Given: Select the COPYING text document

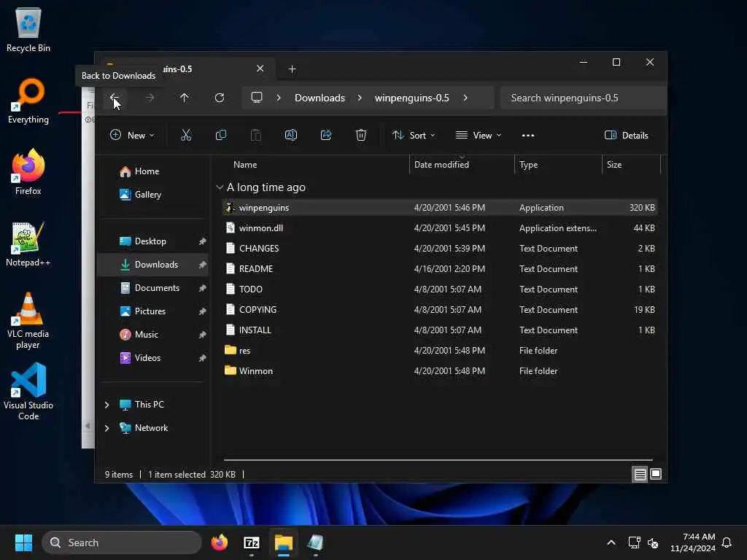Looking at the screenshot, I should (439, 310).
